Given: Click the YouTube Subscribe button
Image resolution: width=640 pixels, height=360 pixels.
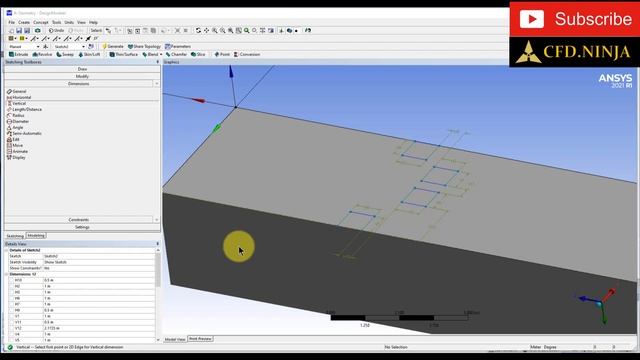Looking at the screenshot, I should click(x=575, y=19).
